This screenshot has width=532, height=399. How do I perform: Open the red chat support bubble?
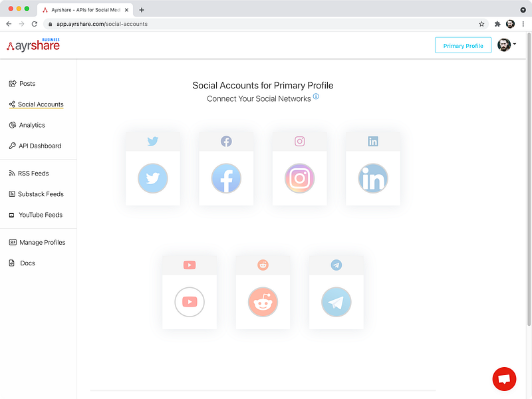(x=504, y=379)
